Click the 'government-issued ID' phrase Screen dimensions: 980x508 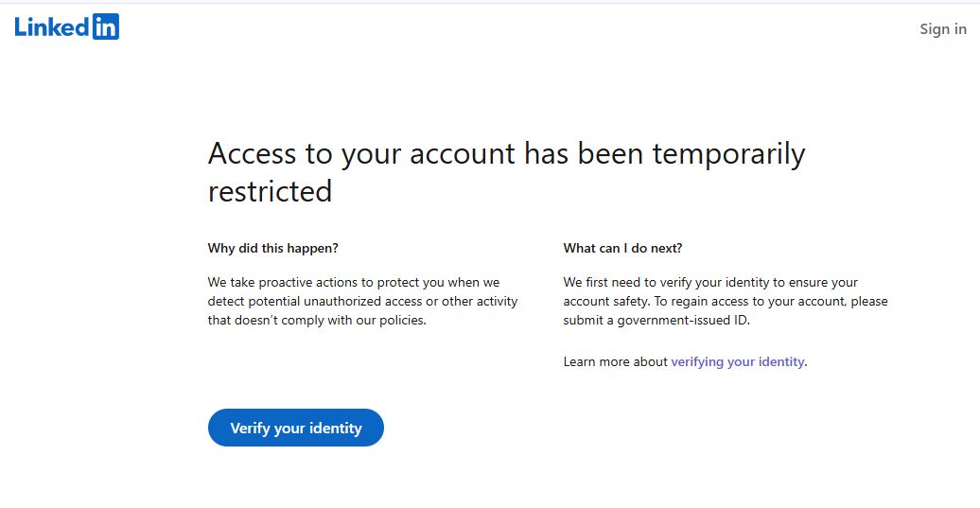[x=683, y=320]
